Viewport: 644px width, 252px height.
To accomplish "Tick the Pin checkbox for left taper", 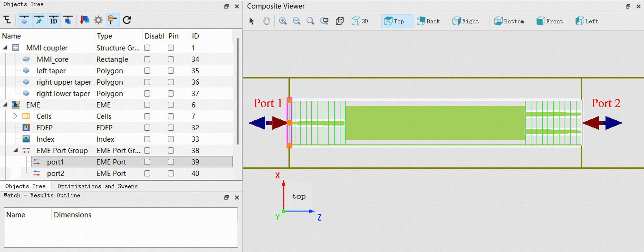I will point(171,70).
